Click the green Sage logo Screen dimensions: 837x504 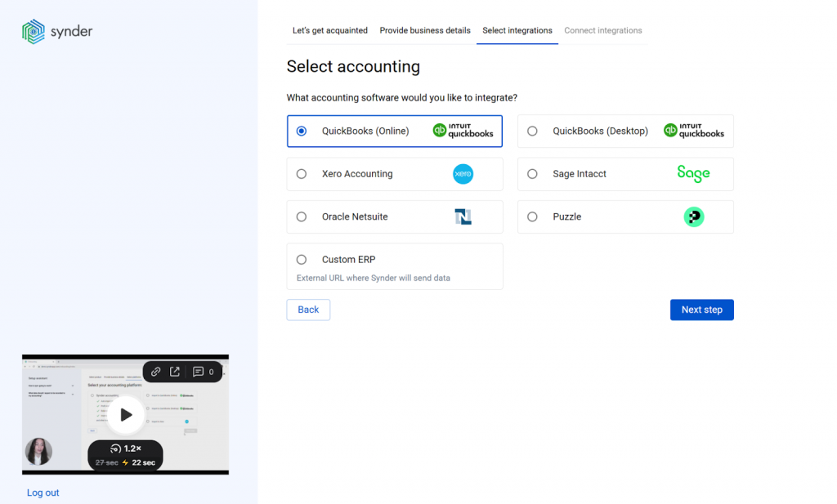(693, 174)
